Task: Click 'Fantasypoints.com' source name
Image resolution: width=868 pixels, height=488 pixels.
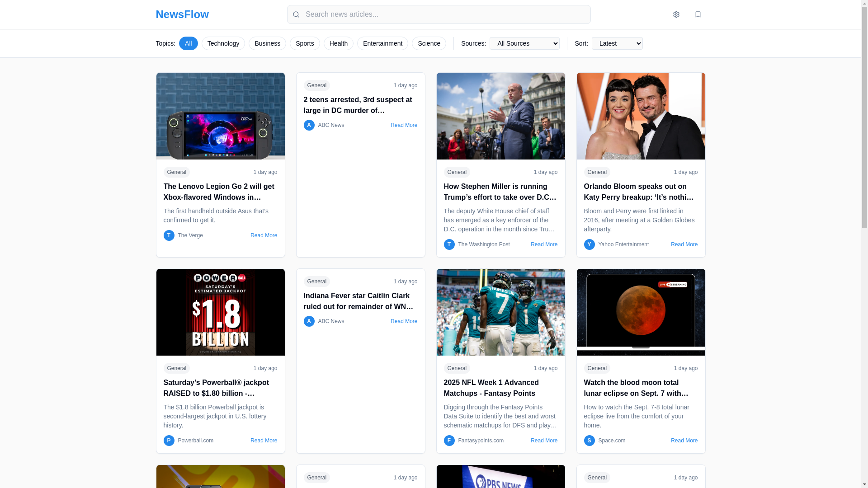Action: coord(481,441)
